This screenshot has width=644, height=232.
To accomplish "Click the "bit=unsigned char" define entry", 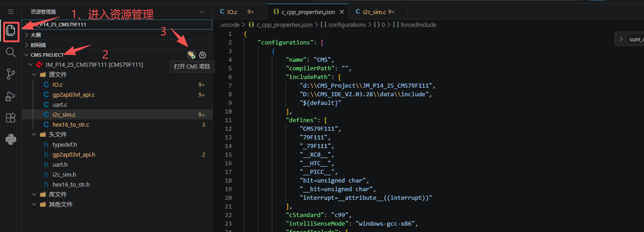I will coord(334,180).
